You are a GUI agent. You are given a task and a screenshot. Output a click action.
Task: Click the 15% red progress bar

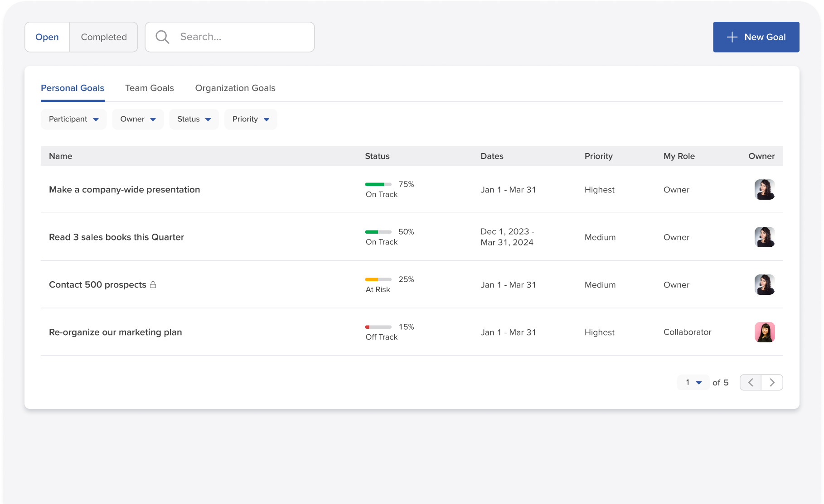[378, 327]
